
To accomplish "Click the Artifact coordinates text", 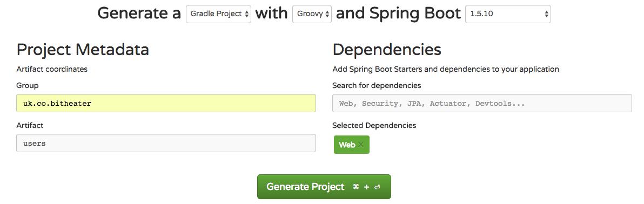I will [52, 70].
